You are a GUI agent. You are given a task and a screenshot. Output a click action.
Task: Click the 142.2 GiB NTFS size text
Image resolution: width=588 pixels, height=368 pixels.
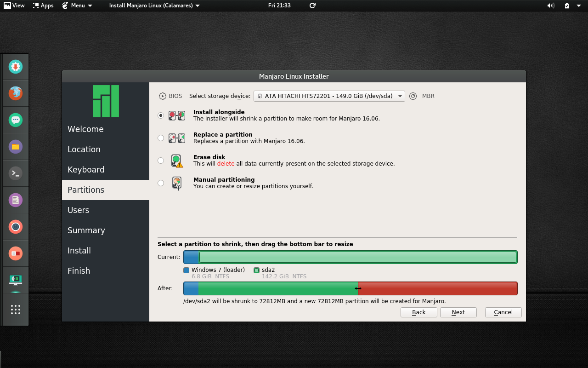click(x=284, y=276)
